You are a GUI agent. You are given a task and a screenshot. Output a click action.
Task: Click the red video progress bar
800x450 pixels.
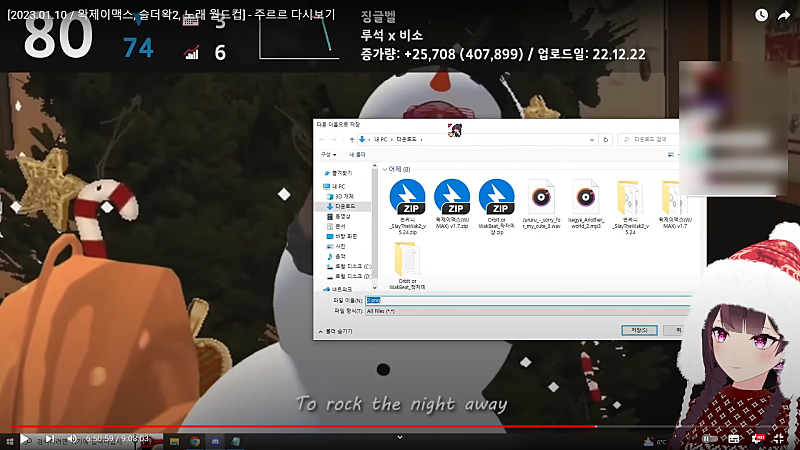pos(302,426)
